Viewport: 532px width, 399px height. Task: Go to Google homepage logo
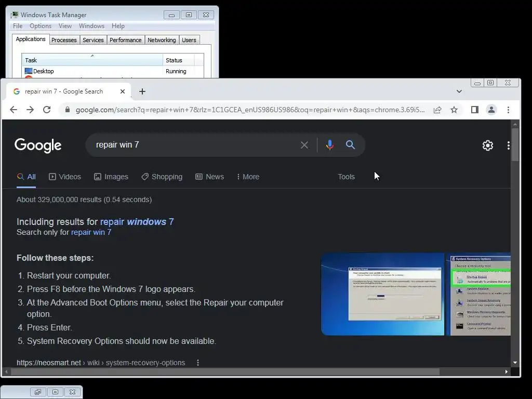tap(38, 145)
